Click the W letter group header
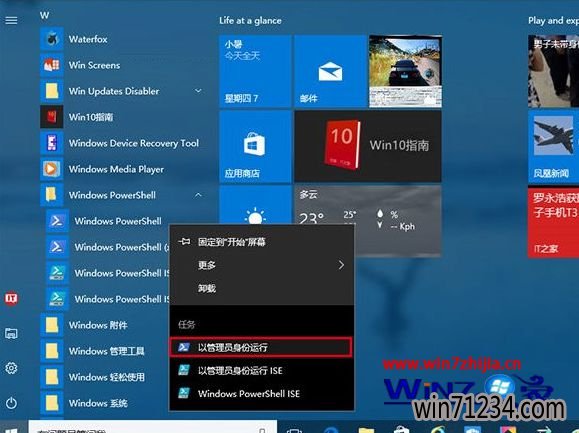This screenshot has width=579, height=433. (x=44, y=16)
